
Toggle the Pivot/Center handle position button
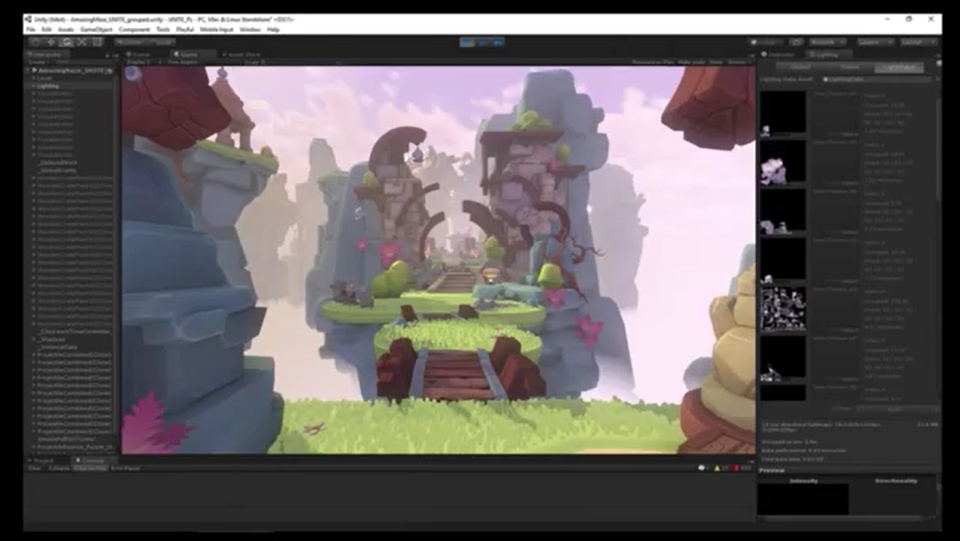point(130,42)
